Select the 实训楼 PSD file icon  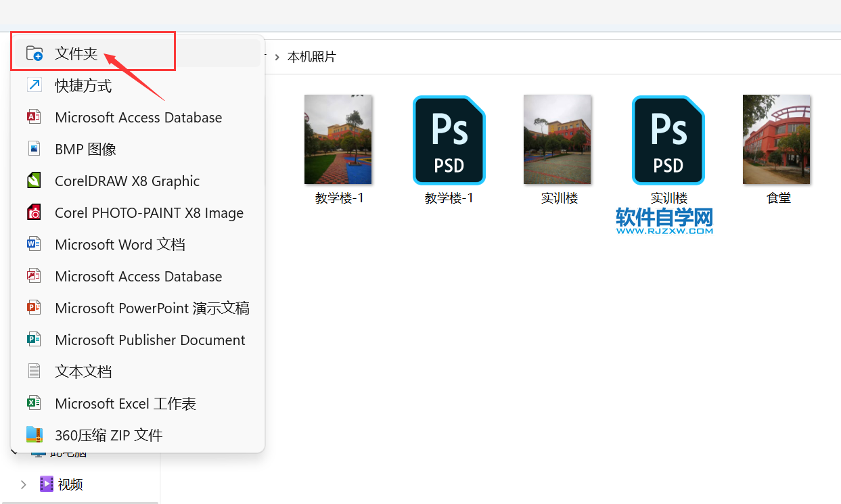[668, 140]
